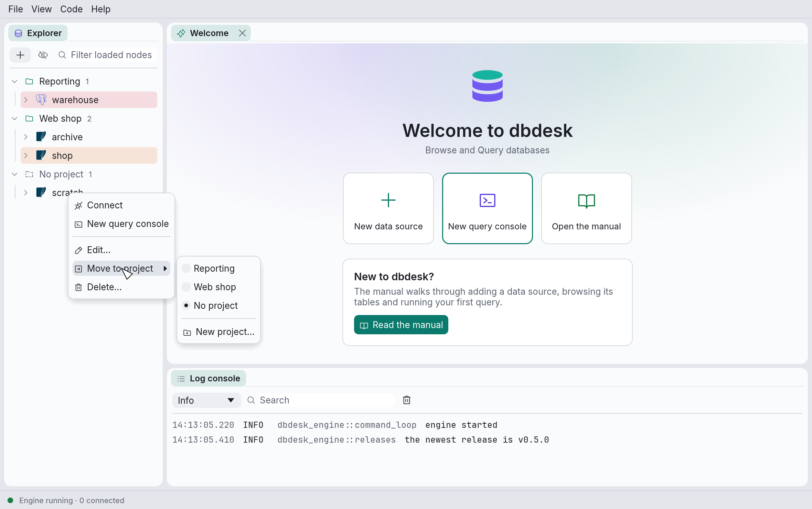
Task: Click the New data source card
Action: (x=388, y=208)
